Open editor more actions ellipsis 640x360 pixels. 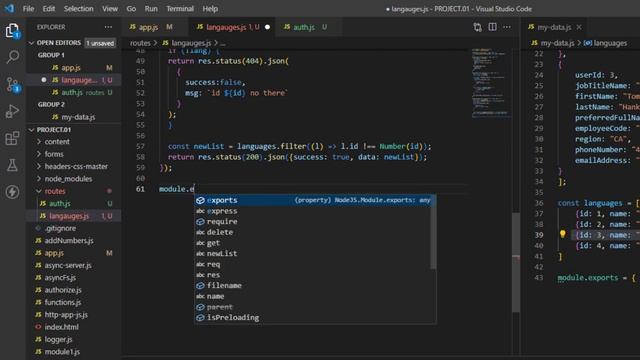pos(507,27)
